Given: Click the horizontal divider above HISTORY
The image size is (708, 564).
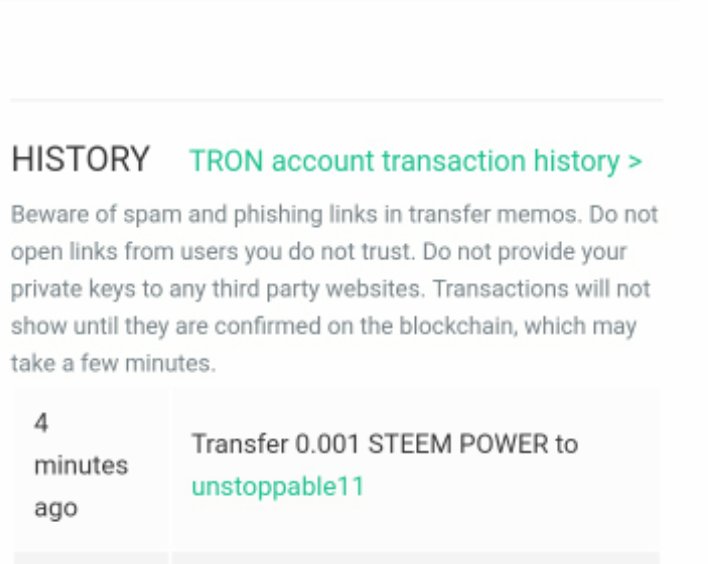Looking at the screenshot, I should tap(336, 100).
